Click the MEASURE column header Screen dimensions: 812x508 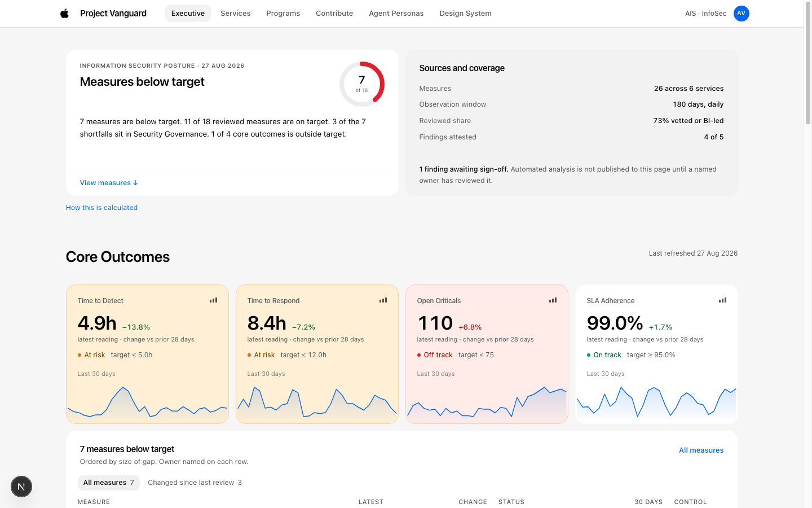[x=94, y=502]
